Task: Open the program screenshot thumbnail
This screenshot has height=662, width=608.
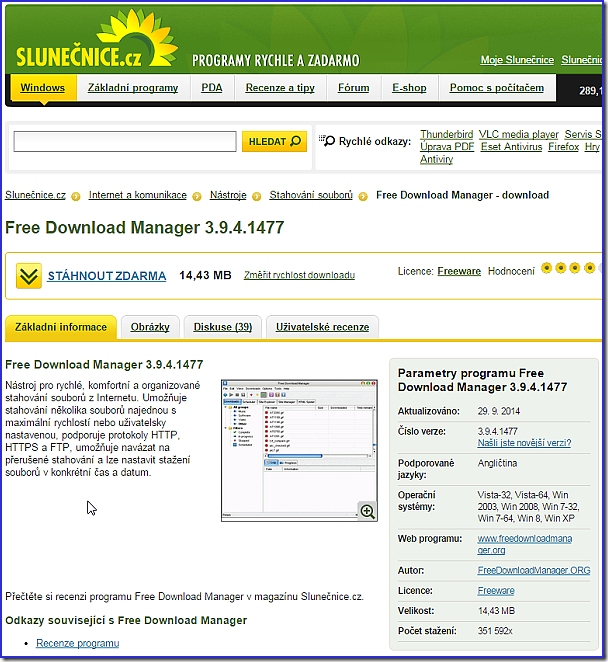Action: coord(299,450)
